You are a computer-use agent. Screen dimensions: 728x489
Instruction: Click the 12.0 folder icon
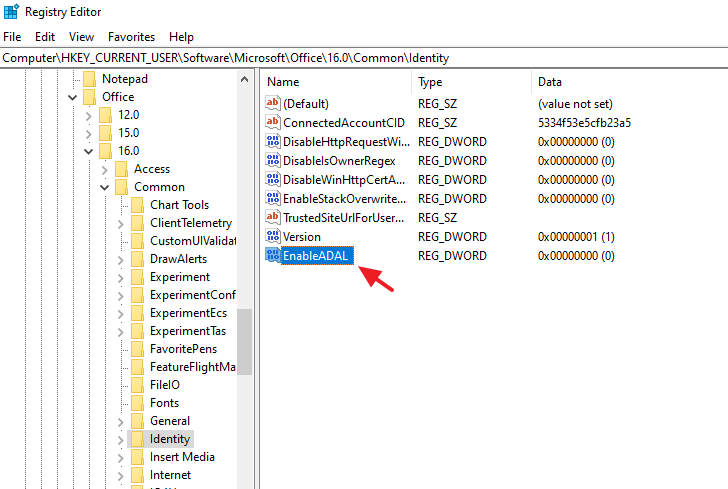coord(105,115)
